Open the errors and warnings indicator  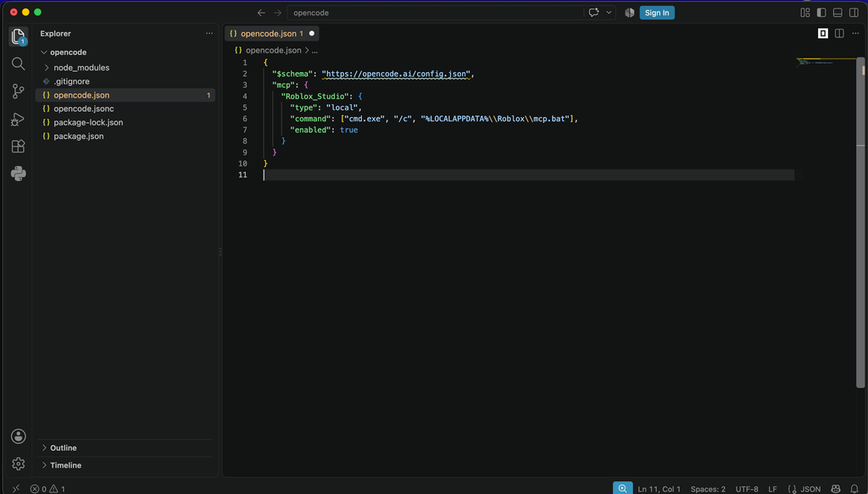47,489
